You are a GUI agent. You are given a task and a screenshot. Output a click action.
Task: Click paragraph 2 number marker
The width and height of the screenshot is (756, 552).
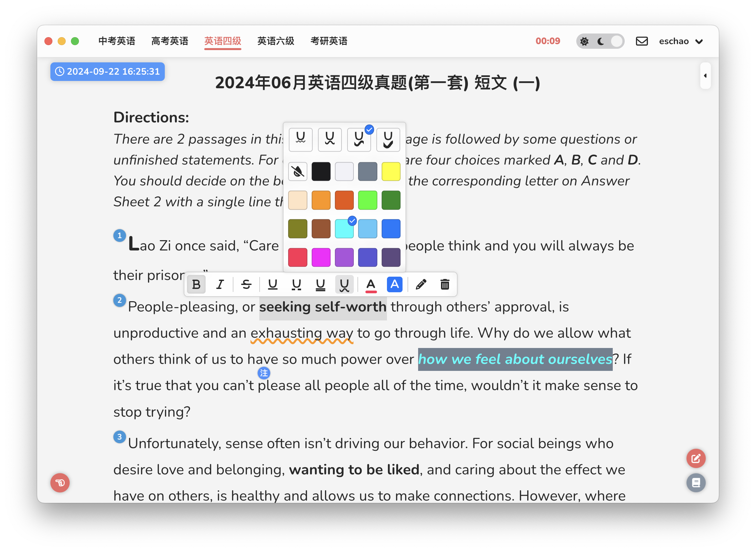(x=120, y=301)
